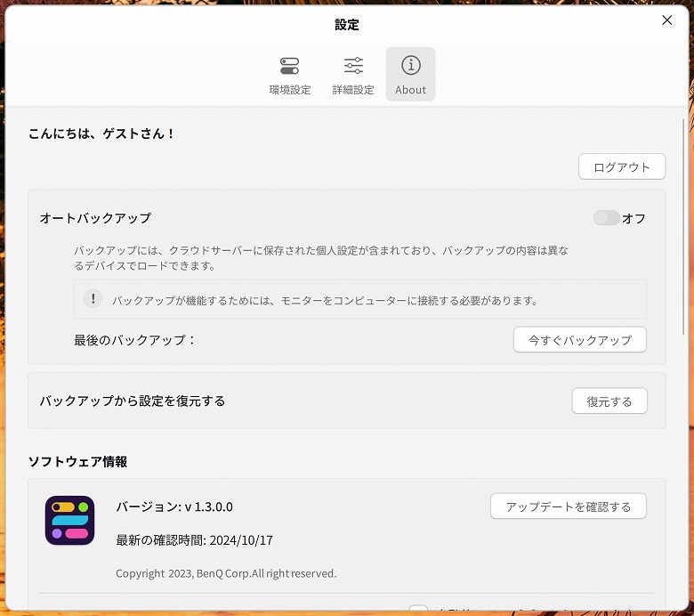Click the ソフトウェア情報 heading

[x=77, y=461]
